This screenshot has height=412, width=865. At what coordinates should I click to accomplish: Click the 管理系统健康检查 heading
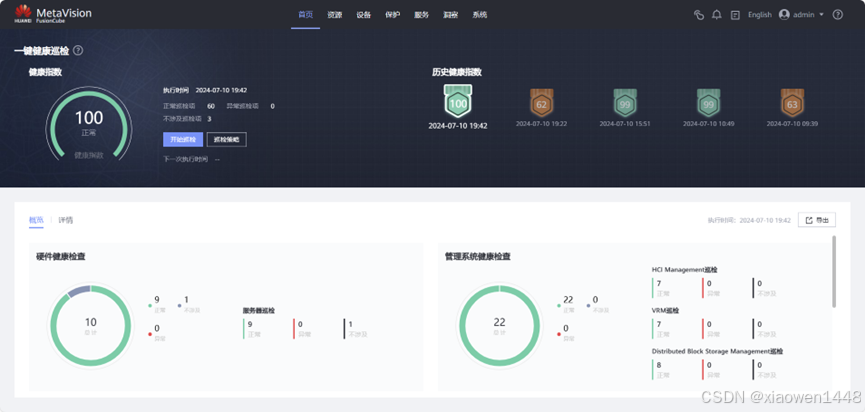click(478, 256)
